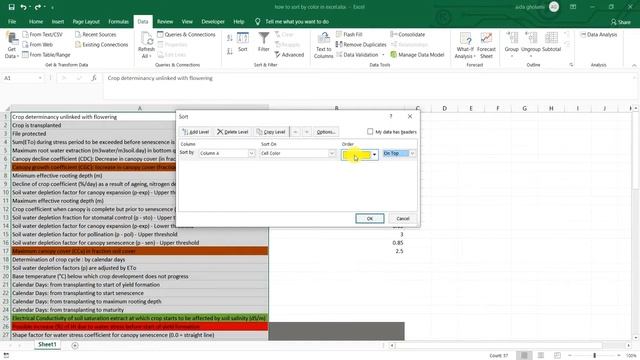Switch to the Developer tab
Screen dimensions: 640x360
pyautogui.click(x=213, y=22)
